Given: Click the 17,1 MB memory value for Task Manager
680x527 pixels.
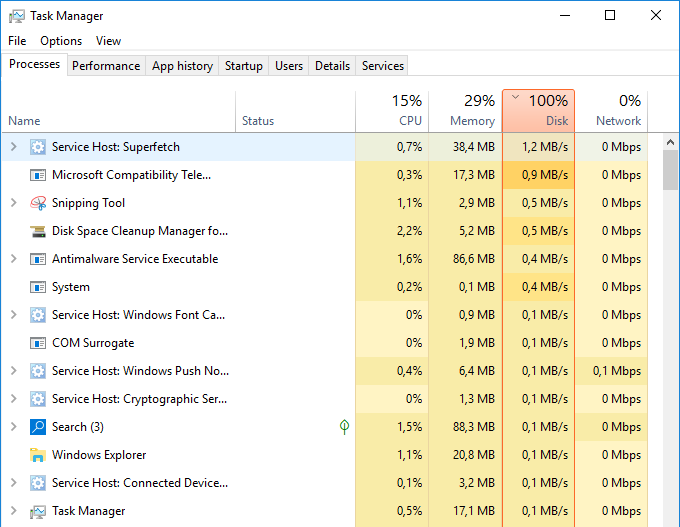Looking at the screenshot, I should (474, 511).
